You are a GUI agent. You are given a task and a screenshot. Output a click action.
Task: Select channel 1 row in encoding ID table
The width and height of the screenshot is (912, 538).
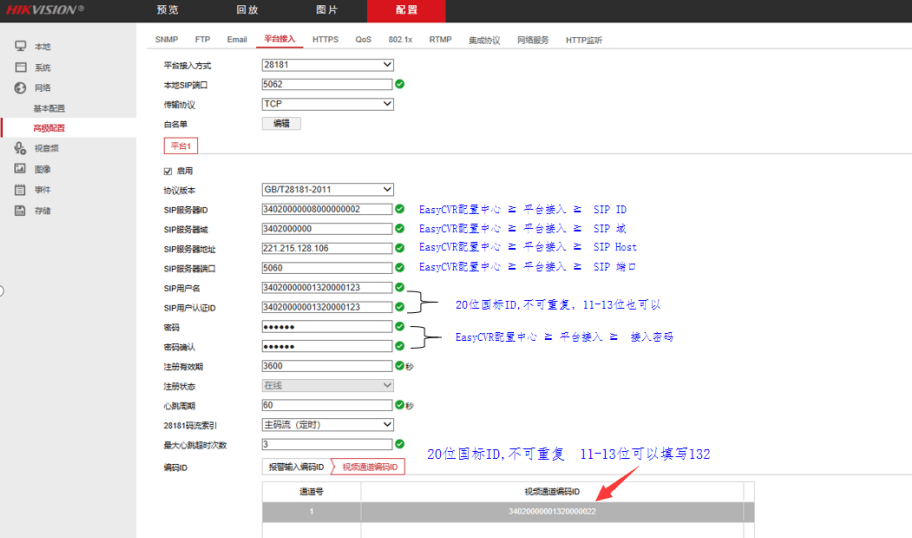coord(508,511)
